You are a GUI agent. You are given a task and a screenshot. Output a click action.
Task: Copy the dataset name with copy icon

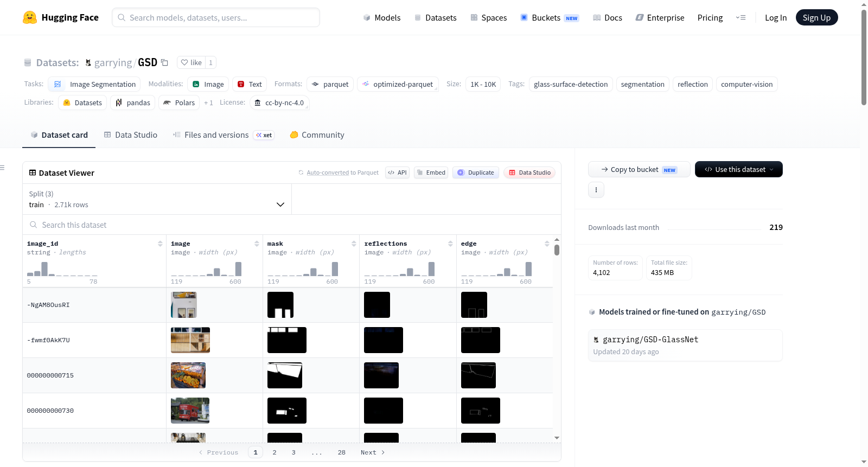coord(165,62)
